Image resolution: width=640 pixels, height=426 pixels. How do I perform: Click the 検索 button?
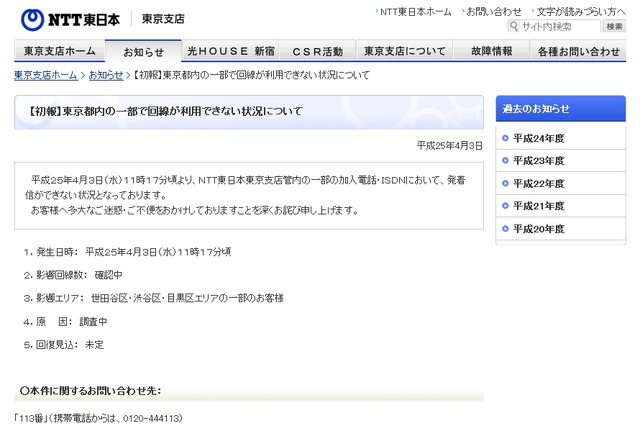point(614,27)
